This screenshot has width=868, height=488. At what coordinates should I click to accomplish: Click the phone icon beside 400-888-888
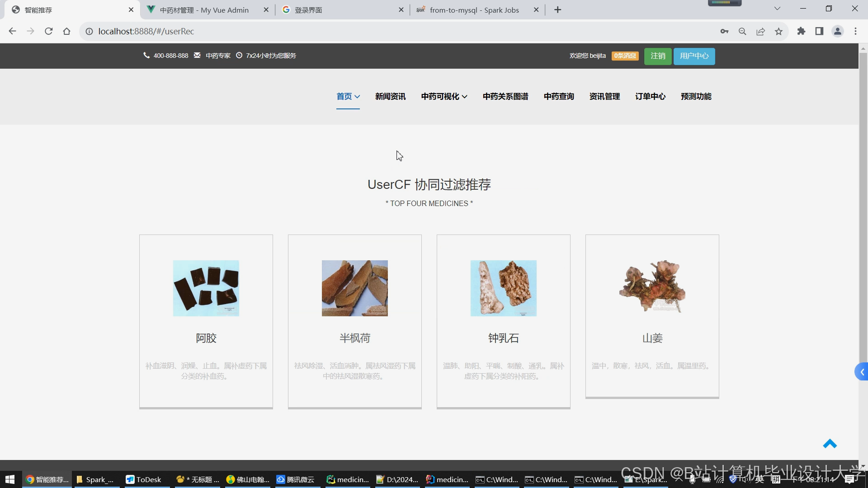tap(146, 56)
